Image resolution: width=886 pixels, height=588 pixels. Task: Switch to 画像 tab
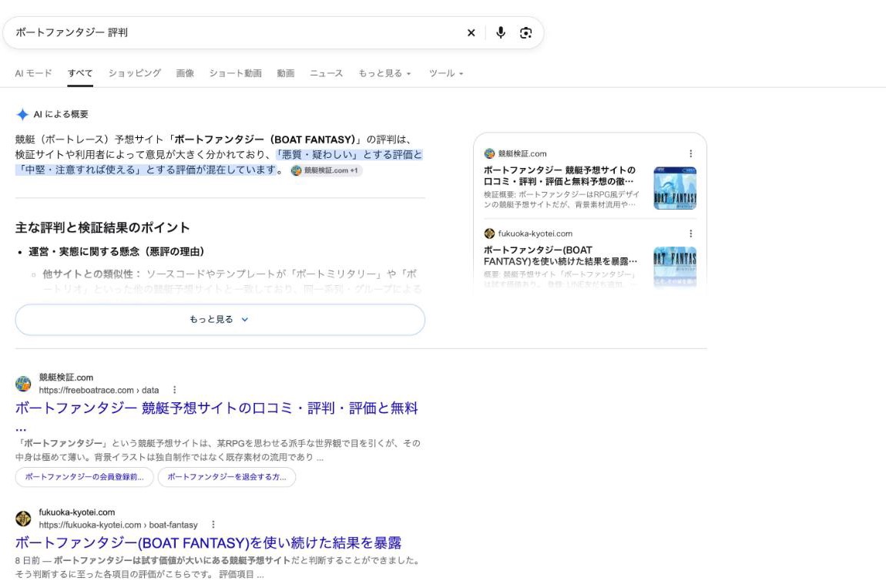pyautogui.click(x=185, y=73)
